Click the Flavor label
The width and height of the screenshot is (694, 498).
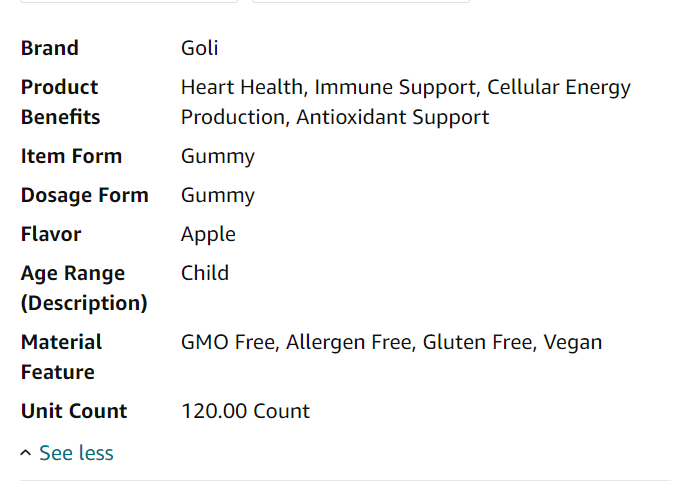(x=51, y=234)
